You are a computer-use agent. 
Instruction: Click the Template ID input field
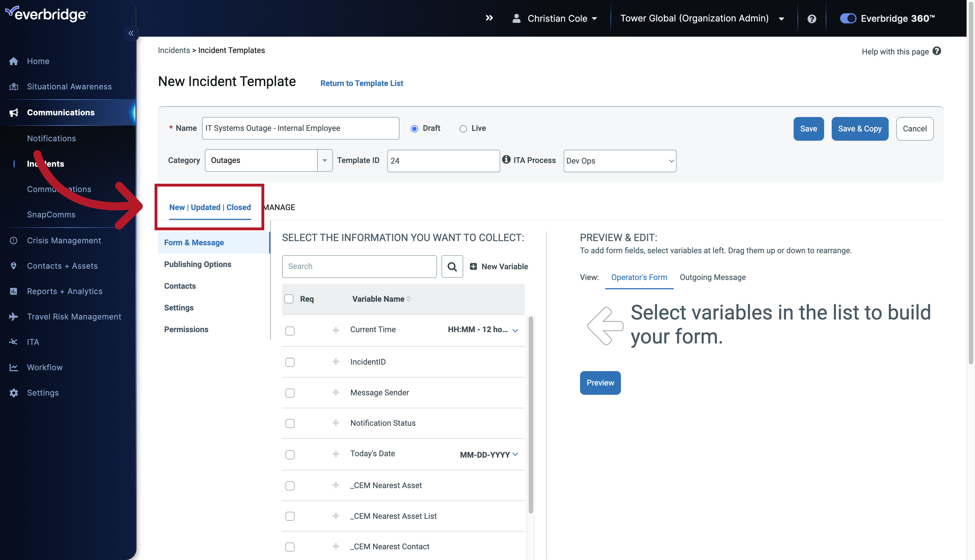(x=443, y=160)
